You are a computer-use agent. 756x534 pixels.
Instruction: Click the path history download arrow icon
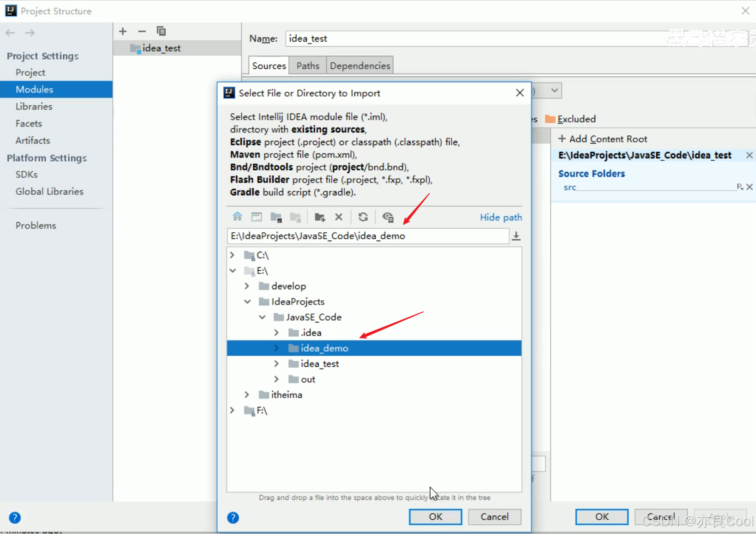516,236
